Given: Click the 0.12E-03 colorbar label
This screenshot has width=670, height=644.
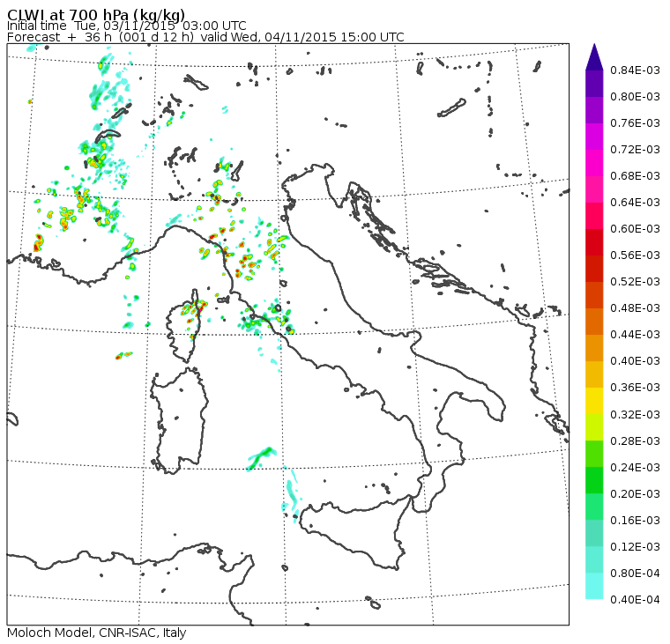Looking at the screenshot, I should (635, 547).
